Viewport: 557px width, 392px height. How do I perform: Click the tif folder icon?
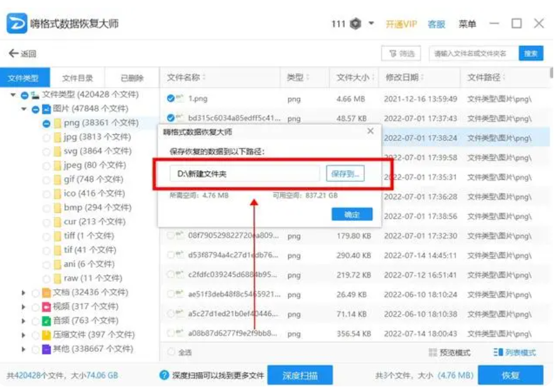tap(57, 250)
